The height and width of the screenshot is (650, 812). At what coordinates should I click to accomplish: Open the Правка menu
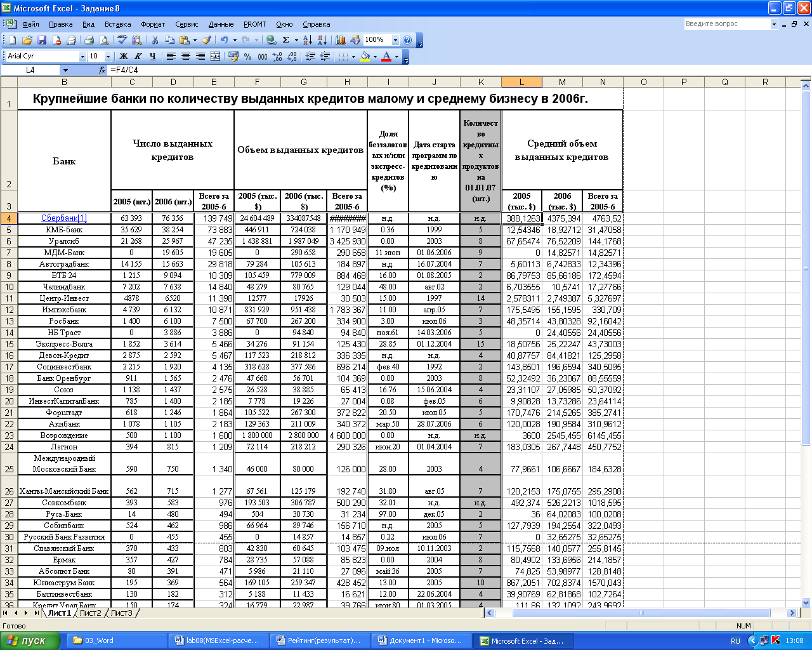(61, 24)
